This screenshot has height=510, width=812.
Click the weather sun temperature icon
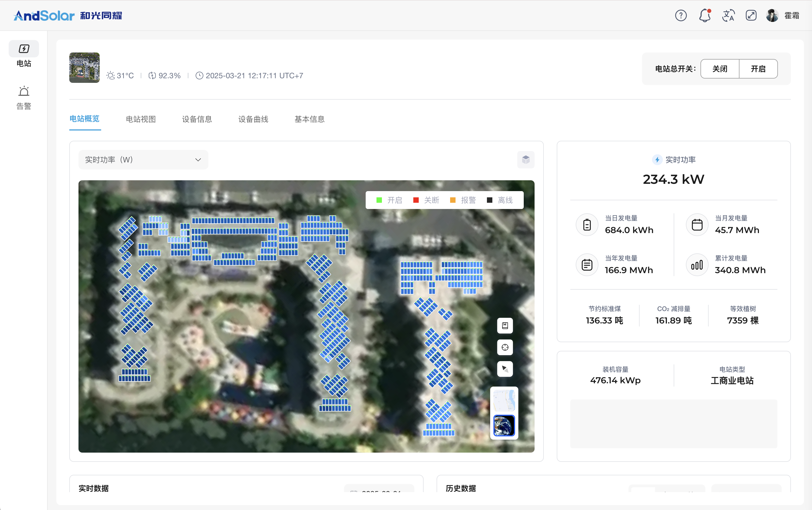(x=111, y=76)
